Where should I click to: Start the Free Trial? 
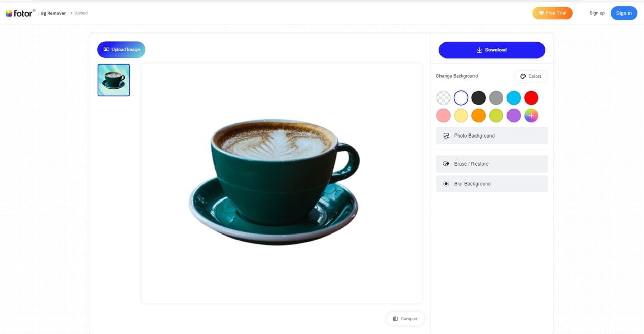pyautogui.click(x=552, y=13)
